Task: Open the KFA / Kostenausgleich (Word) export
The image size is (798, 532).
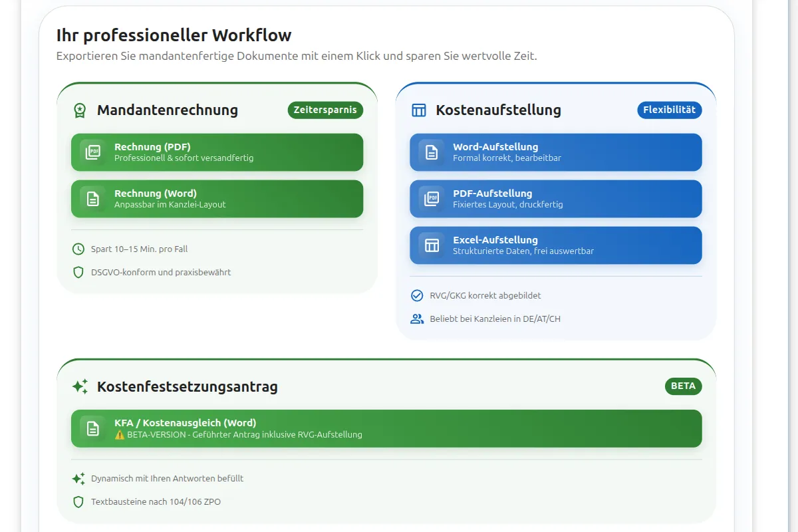Action: [x=386, y=428]
